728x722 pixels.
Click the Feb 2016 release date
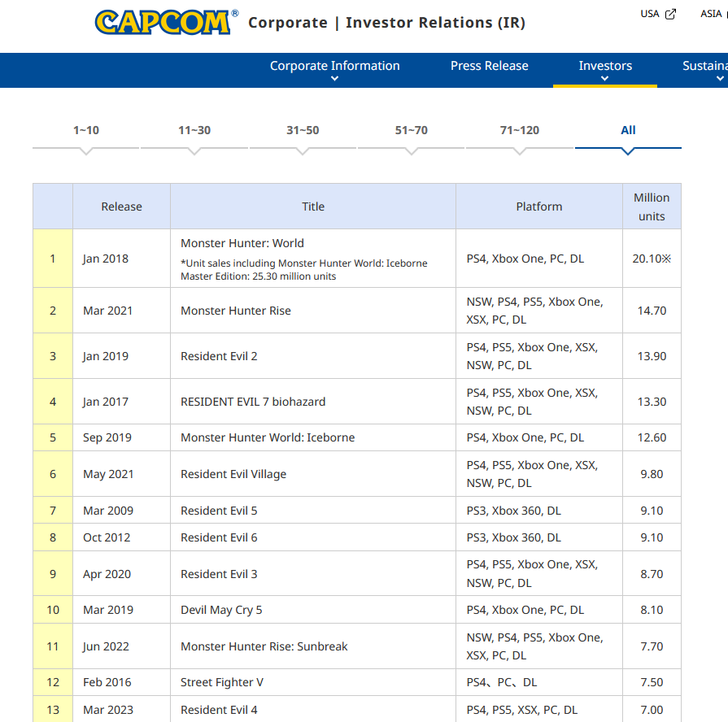tap(107, 682)
